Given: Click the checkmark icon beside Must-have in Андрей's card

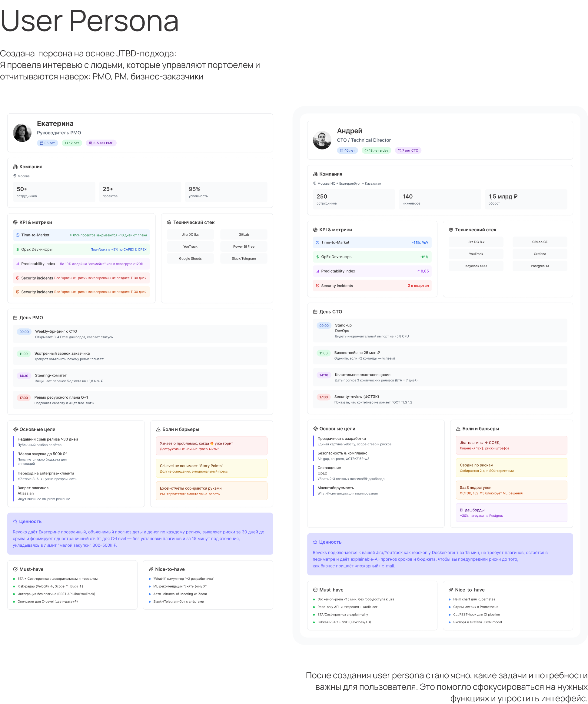Looking at the screenshot, I should (x=315, y=590).
